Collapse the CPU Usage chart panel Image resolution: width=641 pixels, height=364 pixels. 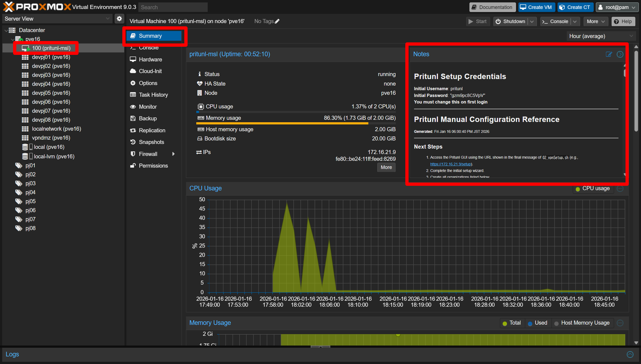point(620,189)
